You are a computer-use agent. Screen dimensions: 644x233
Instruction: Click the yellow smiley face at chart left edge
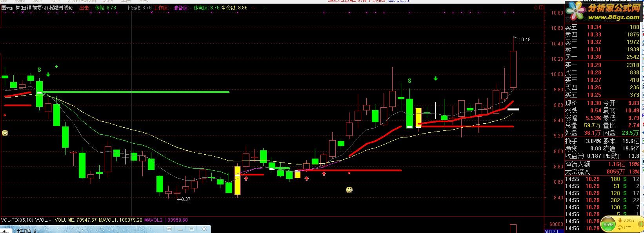point(5,134)
